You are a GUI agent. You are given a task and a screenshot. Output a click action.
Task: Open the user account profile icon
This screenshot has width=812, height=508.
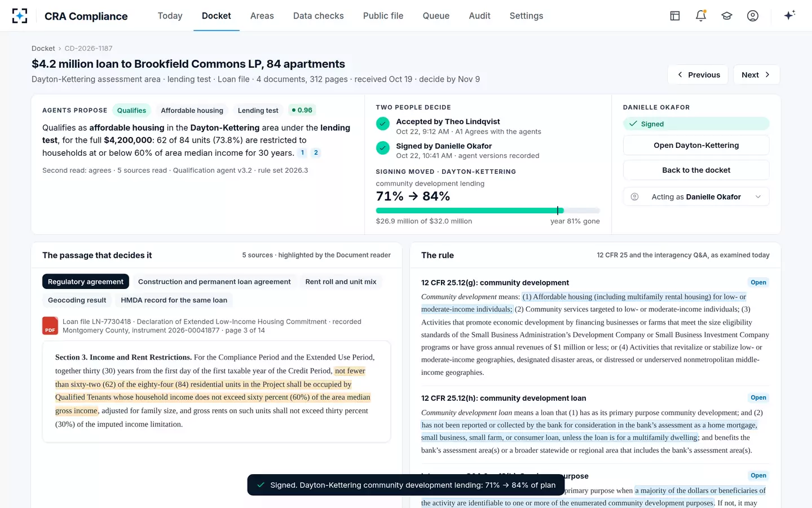(753, 16)
